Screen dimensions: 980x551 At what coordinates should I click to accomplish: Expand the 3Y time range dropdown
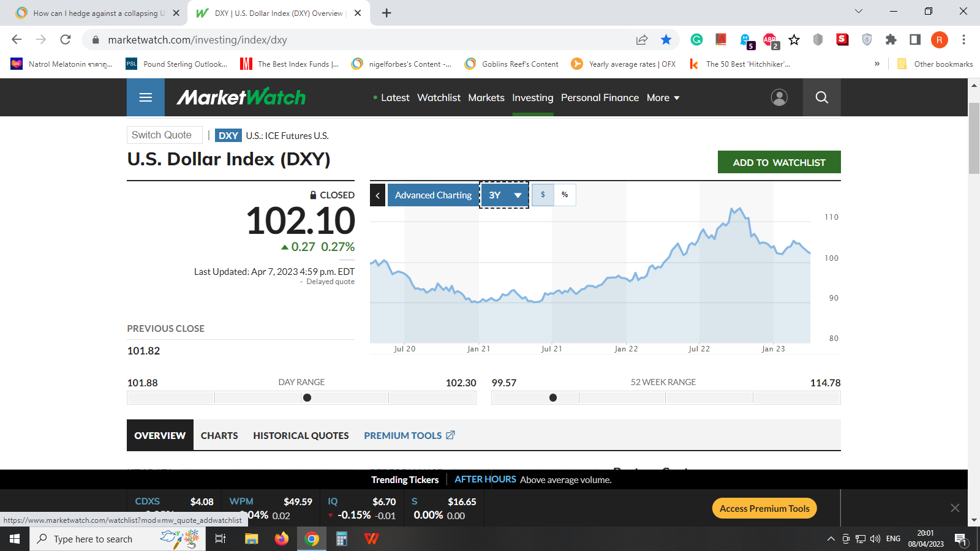coord(504,195)
